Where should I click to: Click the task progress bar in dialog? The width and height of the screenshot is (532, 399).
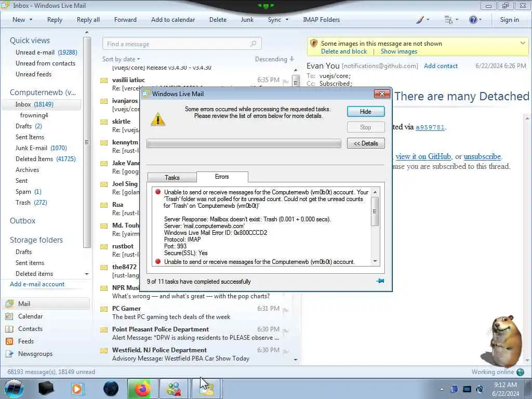(244, 143)
